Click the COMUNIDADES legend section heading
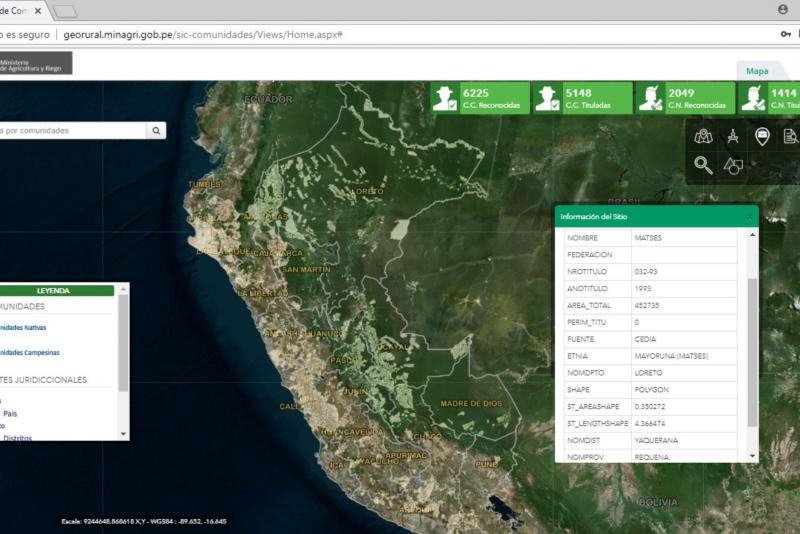The image size is (800, 534). [x=22, y=307]
